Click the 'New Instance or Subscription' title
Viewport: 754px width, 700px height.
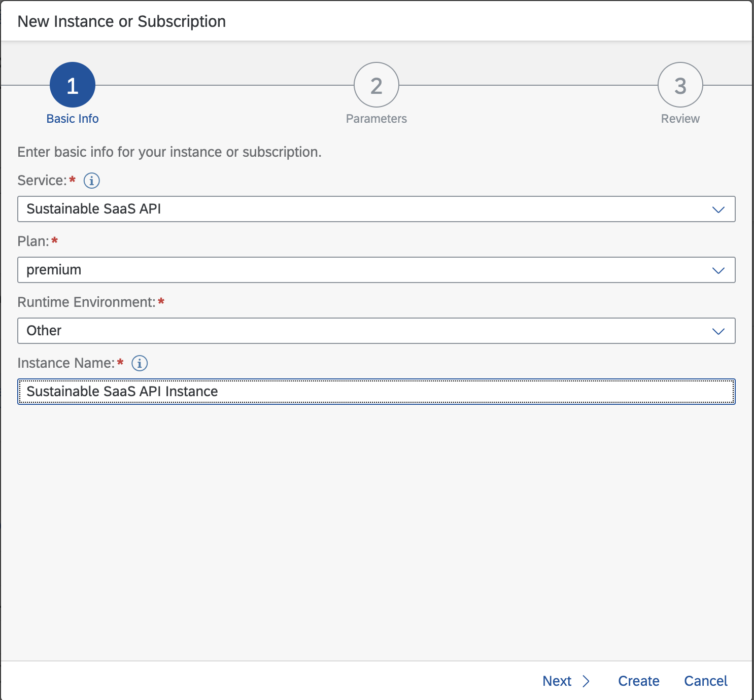coord(122,21)
